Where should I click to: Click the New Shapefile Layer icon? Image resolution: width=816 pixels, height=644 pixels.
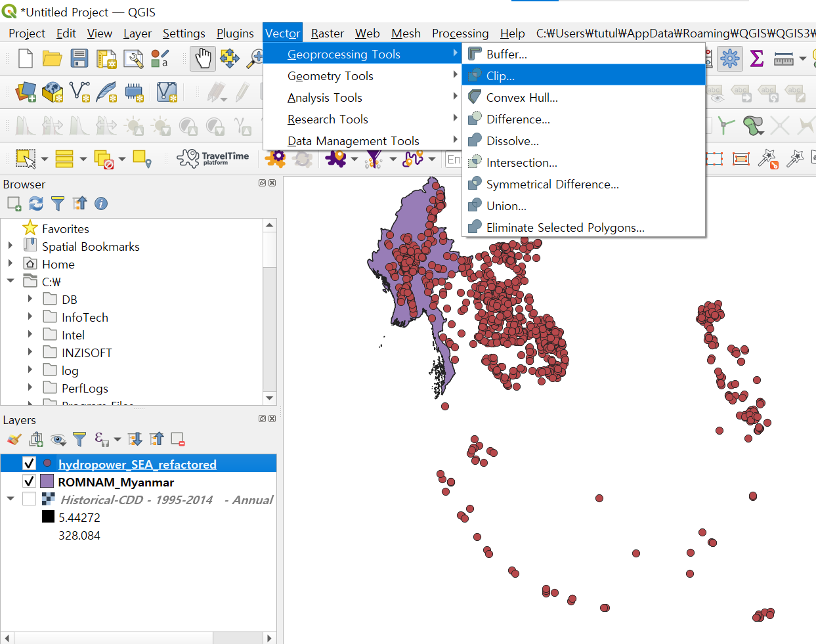79,92
